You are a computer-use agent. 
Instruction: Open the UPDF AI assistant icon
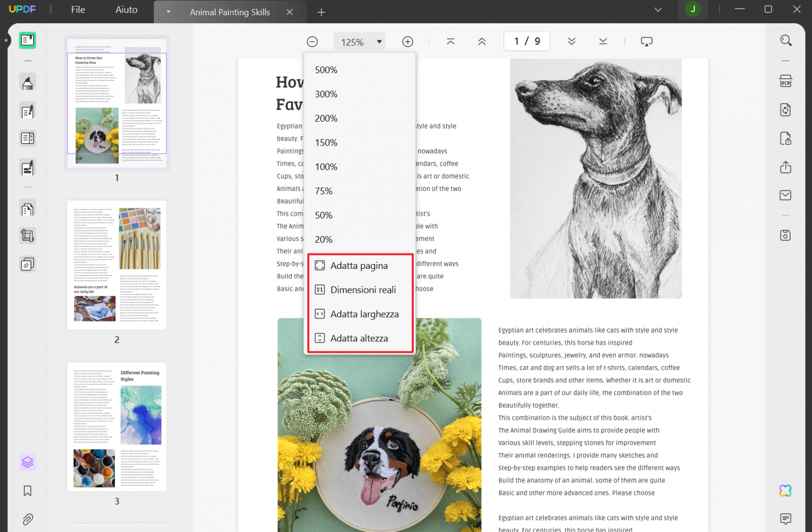click(786, 491)
